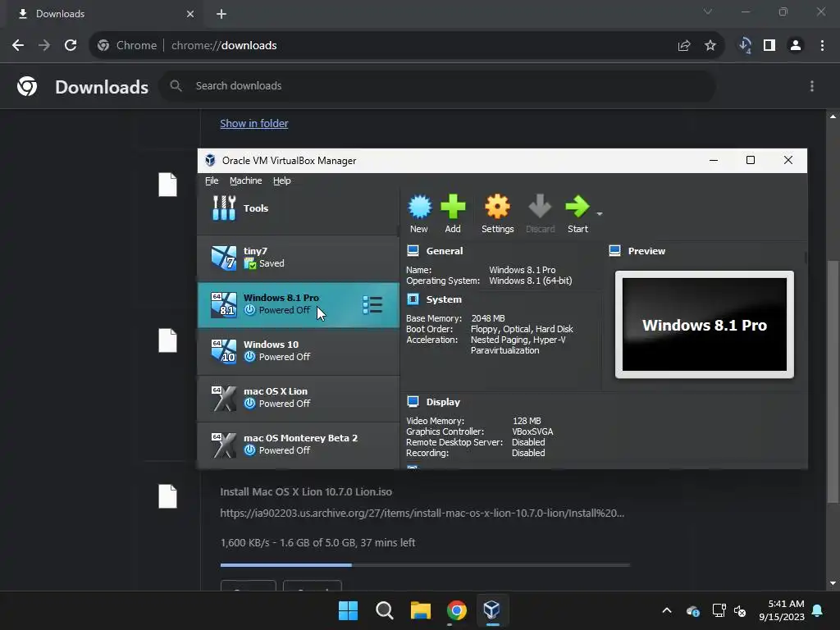Click the chrome://downloads address bar

(x=406, y=46)
